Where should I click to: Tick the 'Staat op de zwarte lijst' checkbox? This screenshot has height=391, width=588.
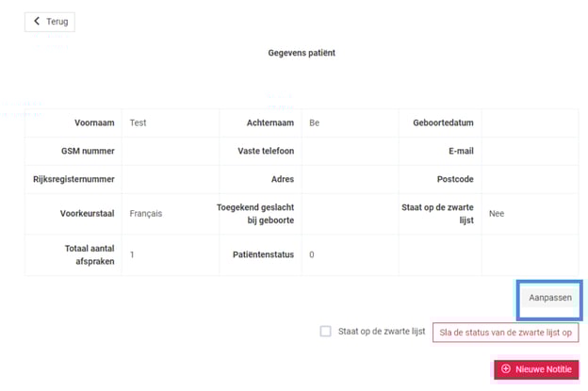(x=325, y=332)
